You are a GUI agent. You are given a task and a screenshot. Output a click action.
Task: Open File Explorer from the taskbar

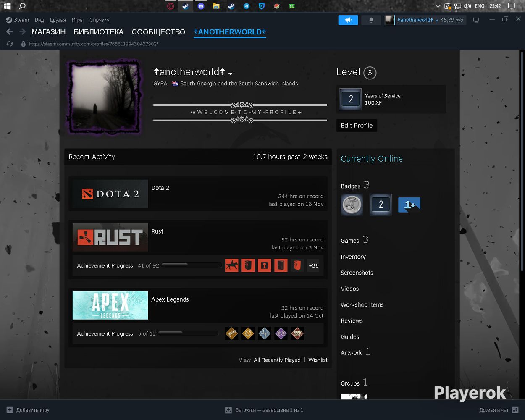[216, 6]
